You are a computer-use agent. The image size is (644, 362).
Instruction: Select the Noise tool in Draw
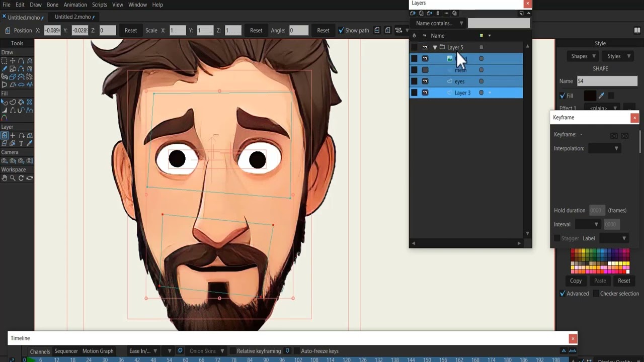coord(29,84)
